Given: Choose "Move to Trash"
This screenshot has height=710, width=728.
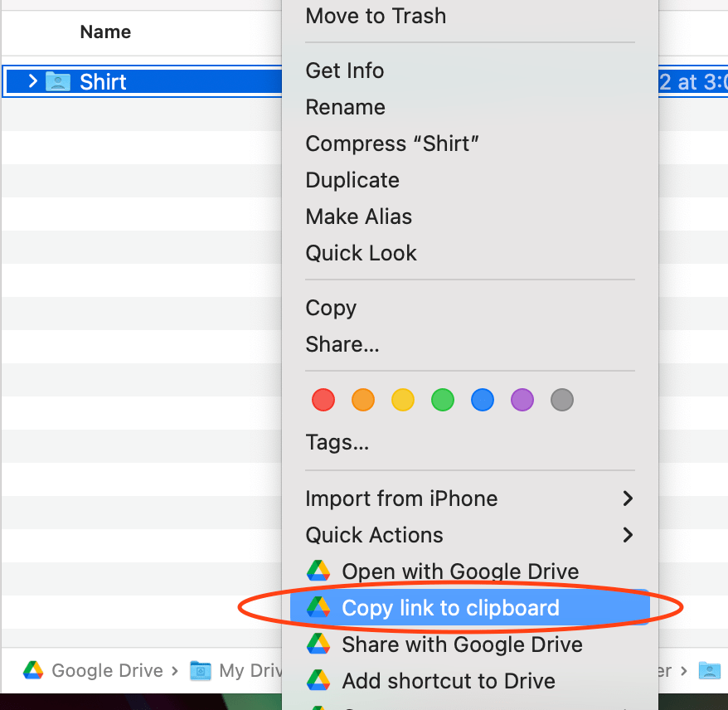Looking at the screenshot, I should [376, 16].
